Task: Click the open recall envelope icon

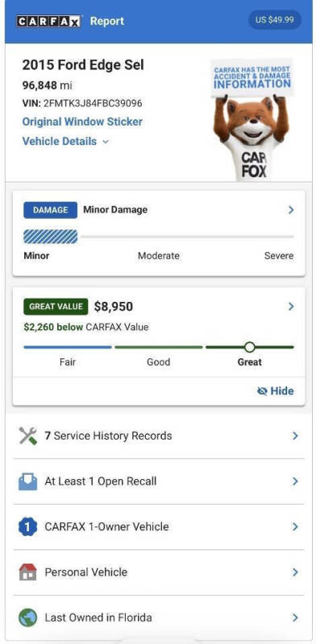Action: coord(28,481)
